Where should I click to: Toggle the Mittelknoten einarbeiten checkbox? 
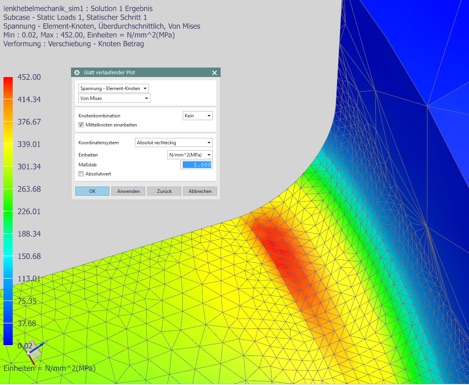(x=81, y=125)
